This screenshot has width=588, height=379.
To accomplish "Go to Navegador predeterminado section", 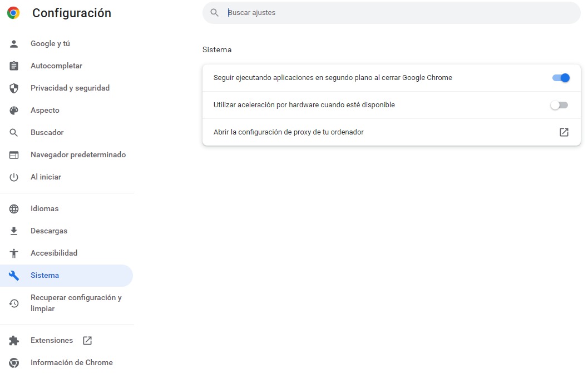I will tap(78, 155).
